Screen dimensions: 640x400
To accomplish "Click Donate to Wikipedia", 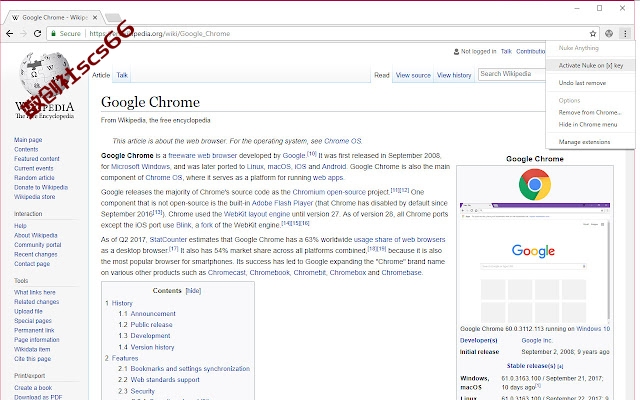I will point(41,187).
